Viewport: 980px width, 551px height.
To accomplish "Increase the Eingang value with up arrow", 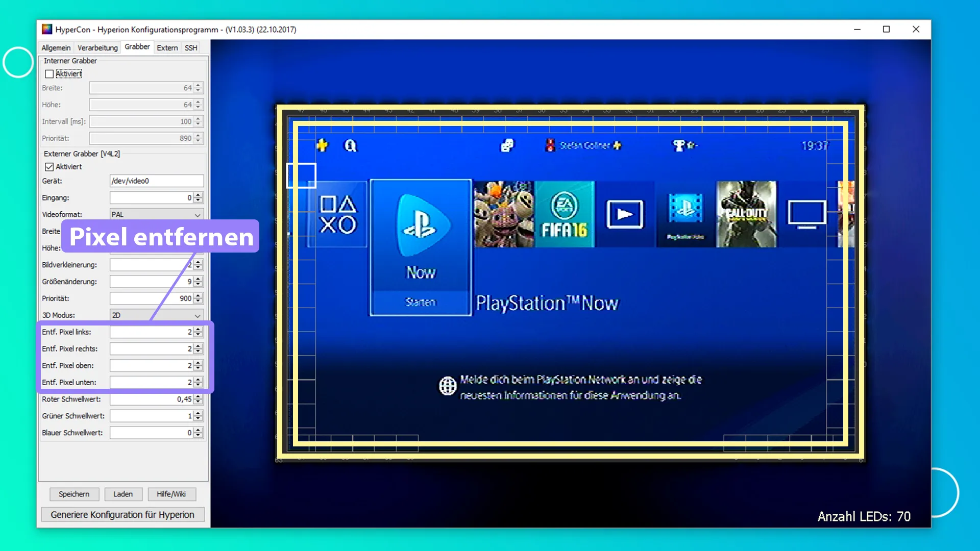I will (199, 195).
